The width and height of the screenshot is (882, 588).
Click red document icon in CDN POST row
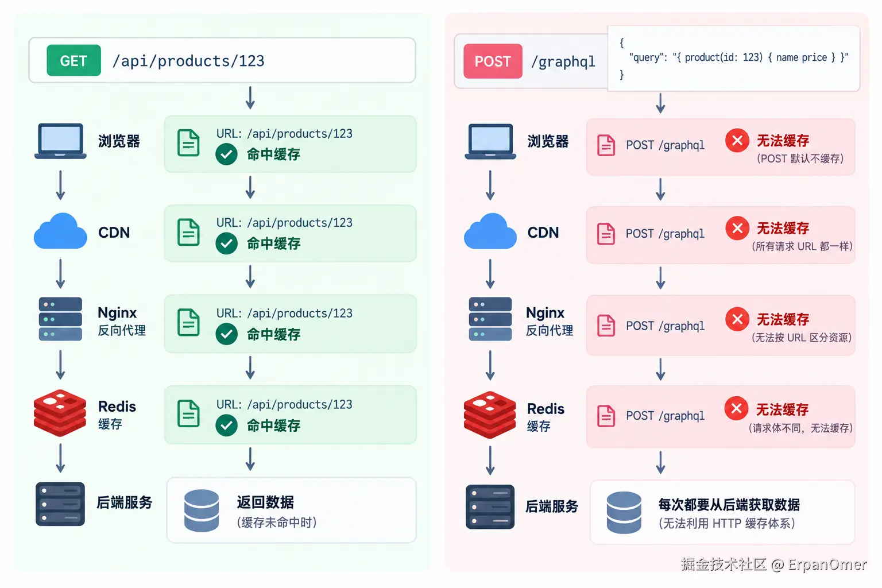pyautogui.click(x=606, y=234)
